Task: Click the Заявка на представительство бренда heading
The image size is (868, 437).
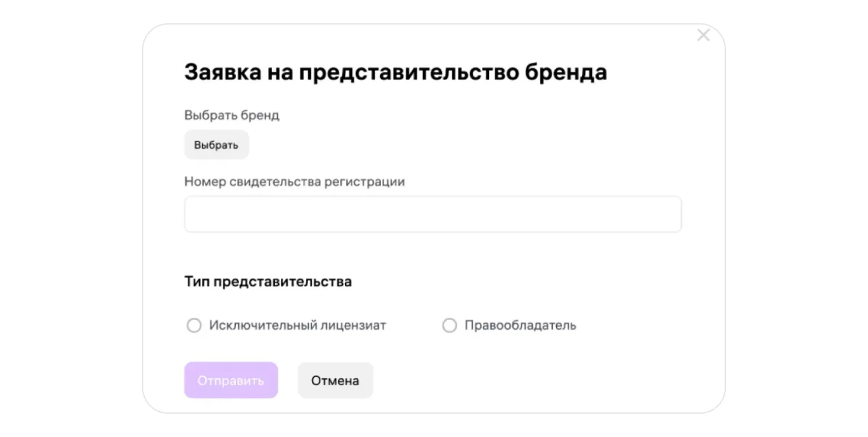Action: (395, 72)
